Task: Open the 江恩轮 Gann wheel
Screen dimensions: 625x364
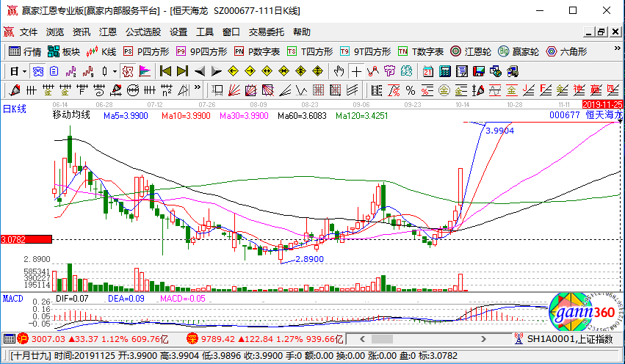Action: coord(471,52)
